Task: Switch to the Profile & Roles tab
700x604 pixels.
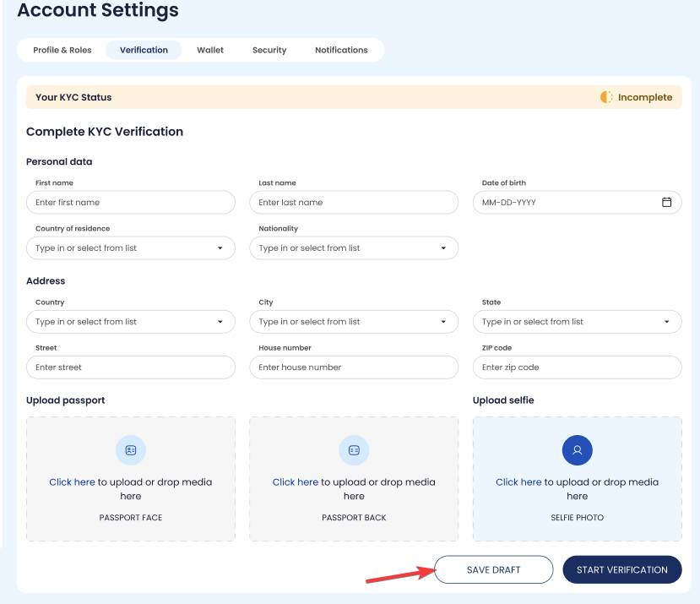Action: click(x=62, y=50)
